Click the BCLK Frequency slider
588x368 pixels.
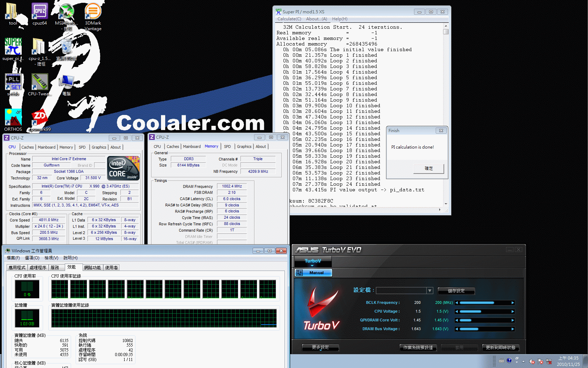(485, 302)
